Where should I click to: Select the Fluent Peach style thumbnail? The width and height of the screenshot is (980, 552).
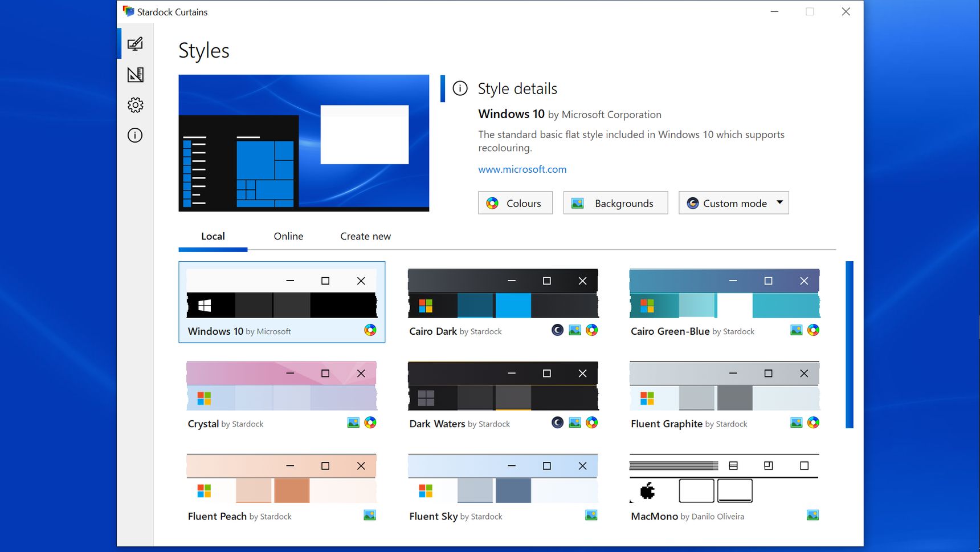click(281, 478)
